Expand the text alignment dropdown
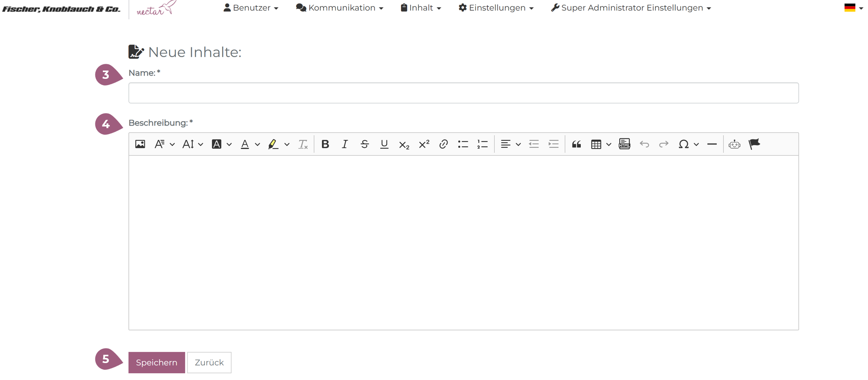Image resolution: width=868 pixels, height=380 pixels. 510,144
